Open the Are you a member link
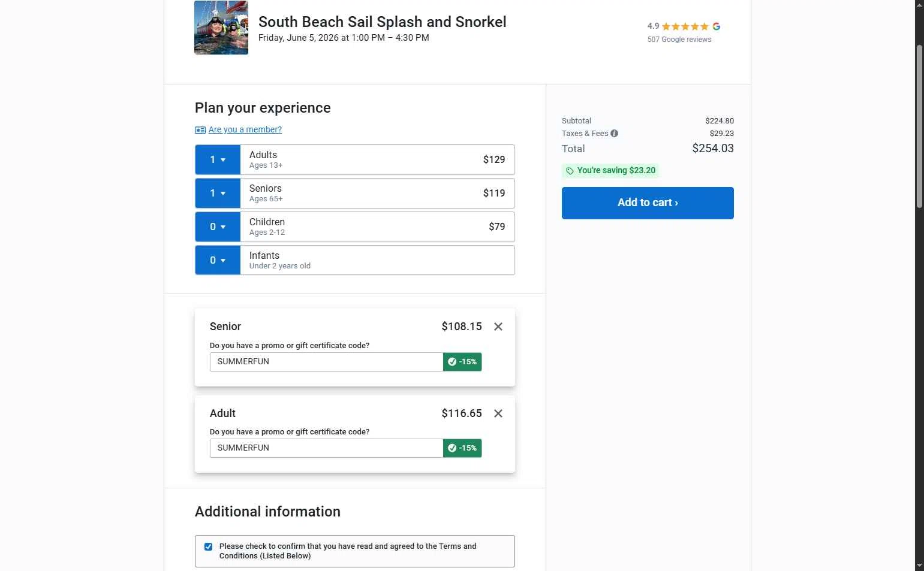This screenshot has height=571, width=924. point(245,129)
